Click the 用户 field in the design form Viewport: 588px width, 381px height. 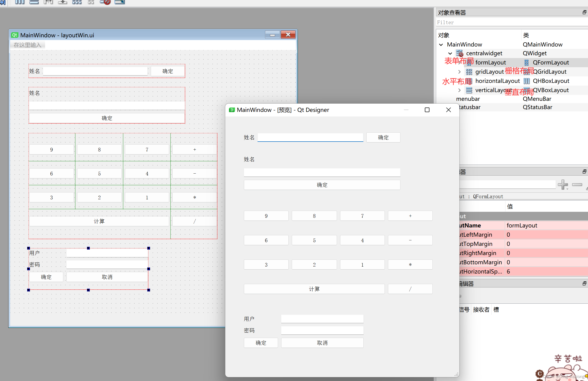pos(107,253)
